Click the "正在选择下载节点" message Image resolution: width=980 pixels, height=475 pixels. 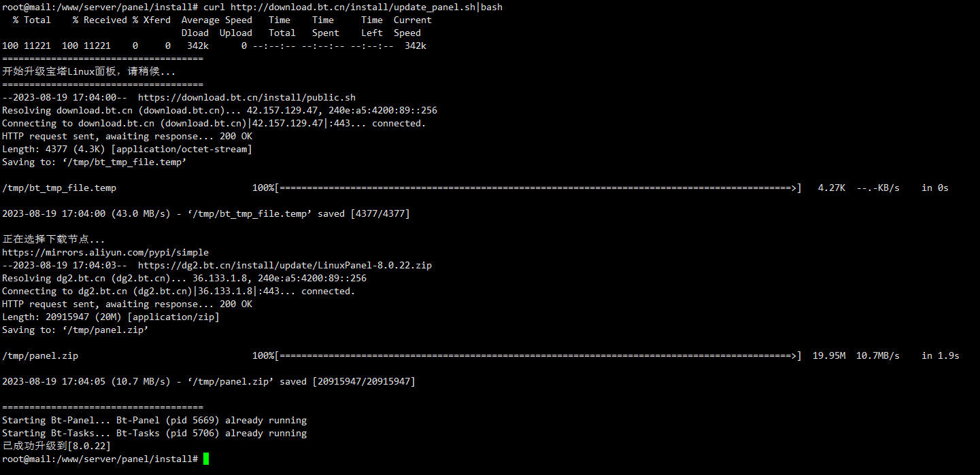[54, 239]
